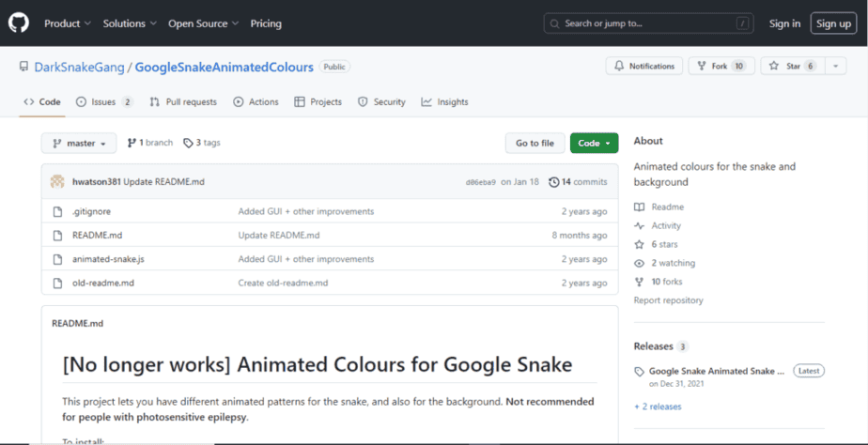
Task: Switch to the Issues tab
Action: (x=104, y=101)
